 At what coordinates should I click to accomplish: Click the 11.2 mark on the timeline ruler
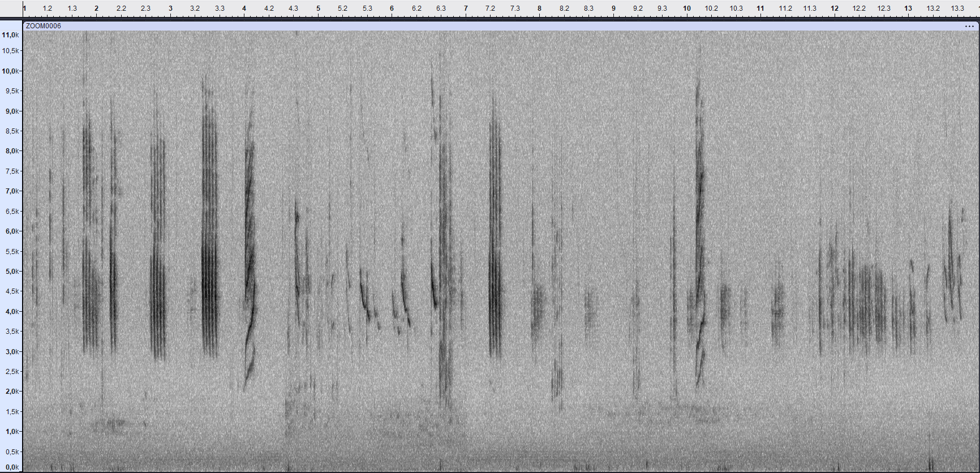pyautogui.click(x=785, y=8)
